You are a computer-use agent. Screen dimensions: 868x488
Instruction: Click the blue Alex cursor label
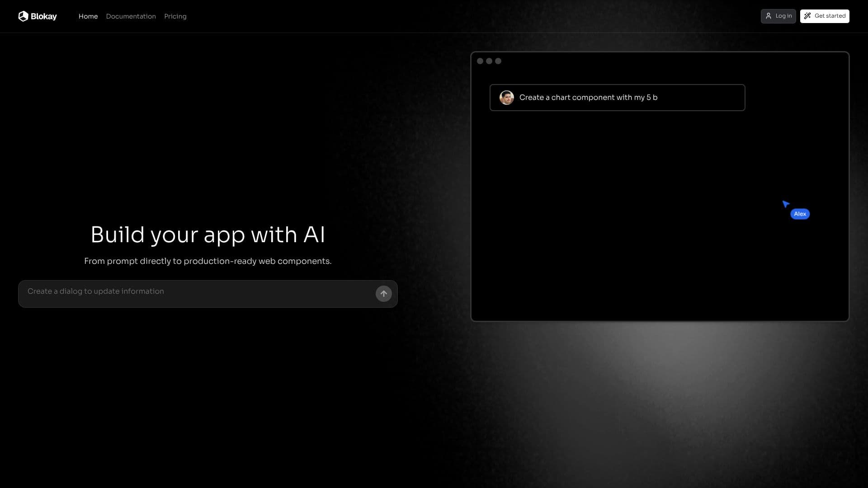point(800,214)
